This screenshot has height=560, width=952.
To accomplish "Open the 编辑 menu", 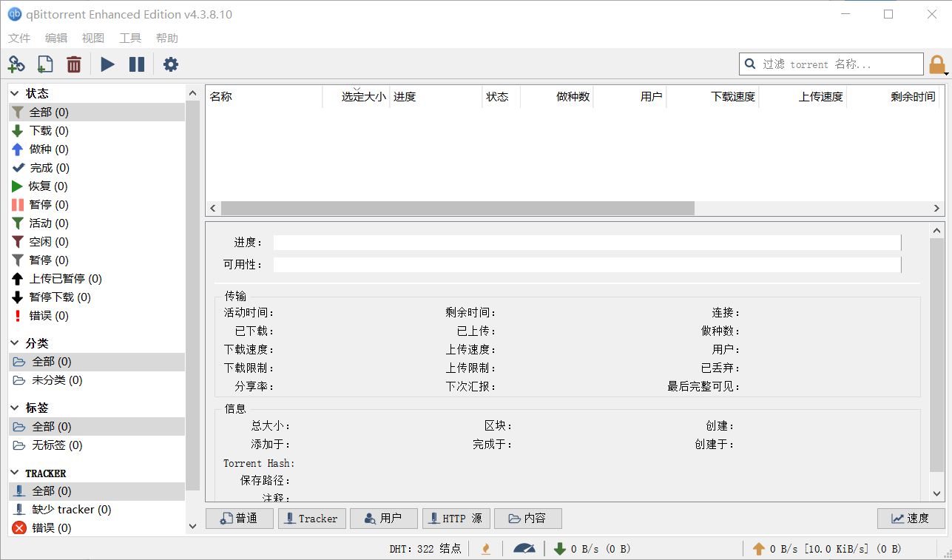I will click(x=56, y=38).
